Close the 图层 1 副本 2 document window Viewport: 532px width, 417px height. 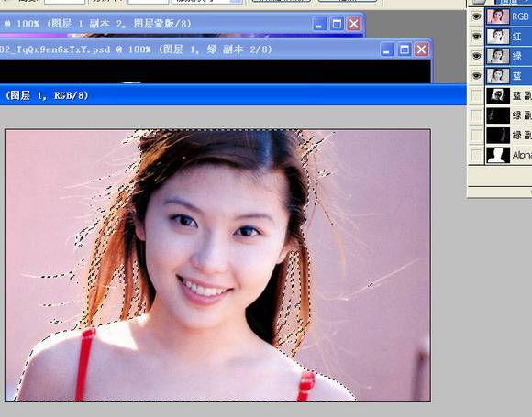click(x=354, y=24)
